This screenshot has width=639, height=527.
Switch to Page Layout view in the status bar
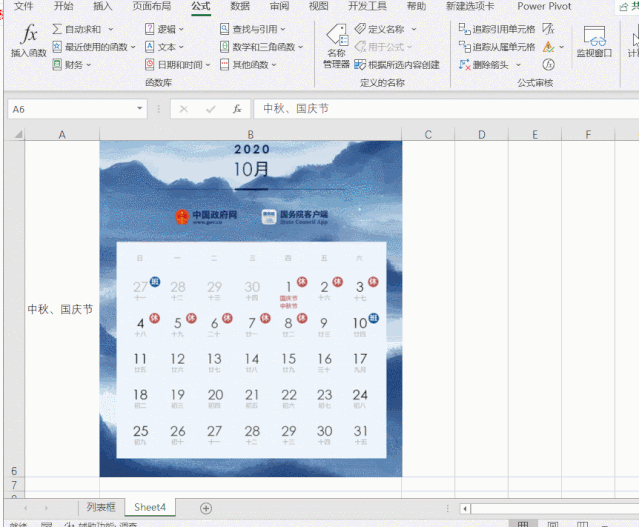tap(553, 524)
